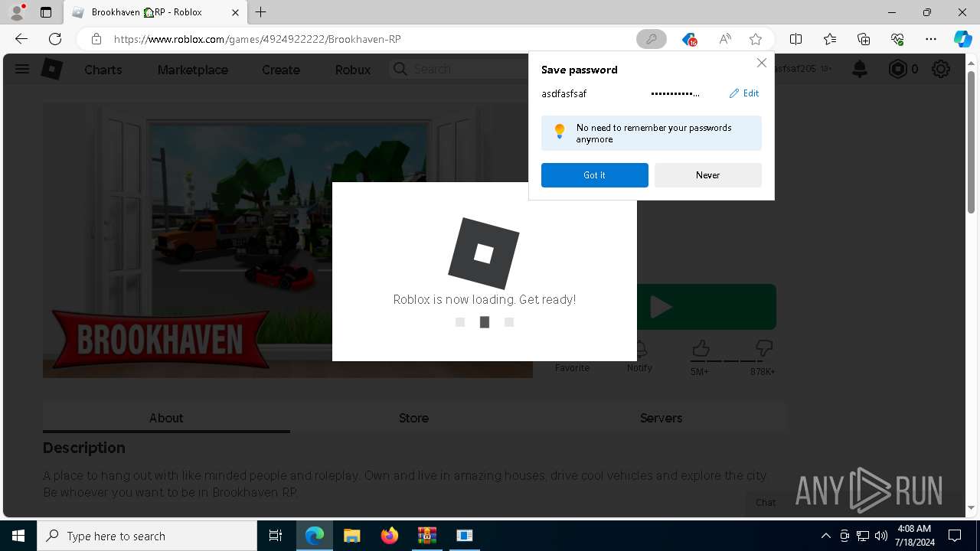Switch to the About tab

(x=166, y=418)
